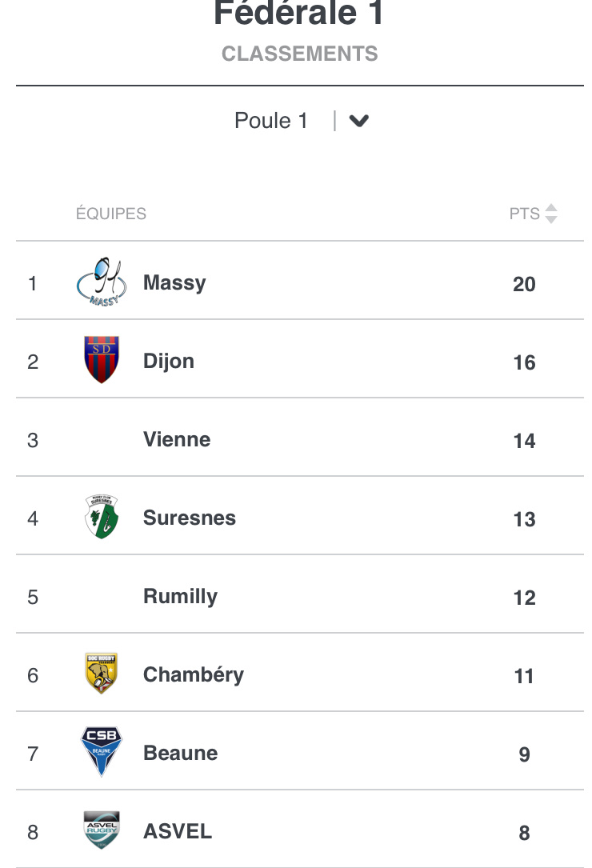This screenshot has height=868, width=592.
Task: Open the Dijon team page
Action: click(x=169, y=361)
